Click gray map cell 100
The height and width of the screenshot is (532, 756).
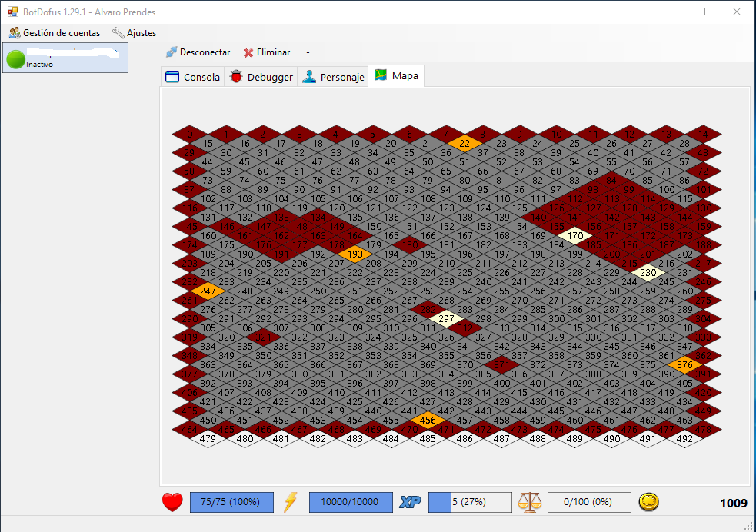point(667,189)
